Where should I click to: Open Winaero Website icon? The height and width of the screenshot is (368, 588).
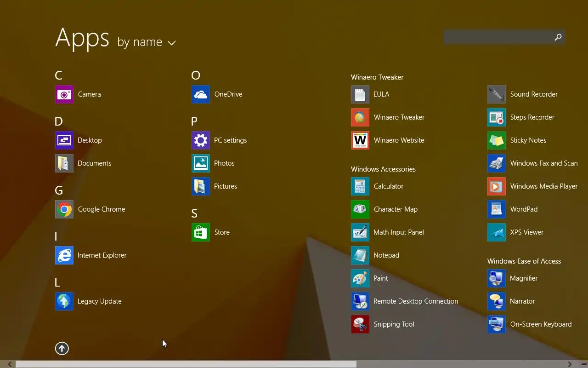360,140
